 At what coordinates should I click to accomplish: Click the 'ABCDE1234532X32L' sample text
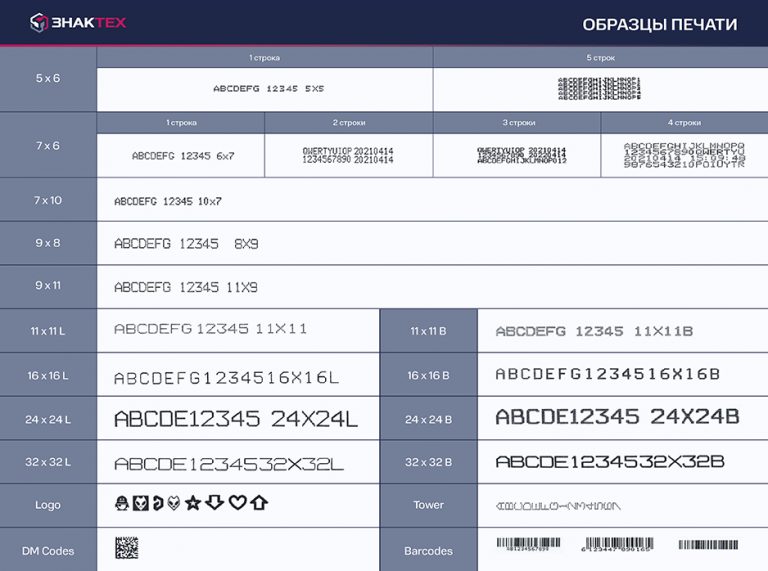tap(229, 464)
